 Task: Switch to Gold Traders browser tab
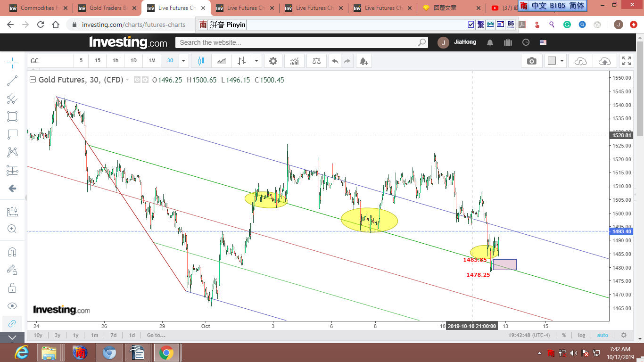108,8
